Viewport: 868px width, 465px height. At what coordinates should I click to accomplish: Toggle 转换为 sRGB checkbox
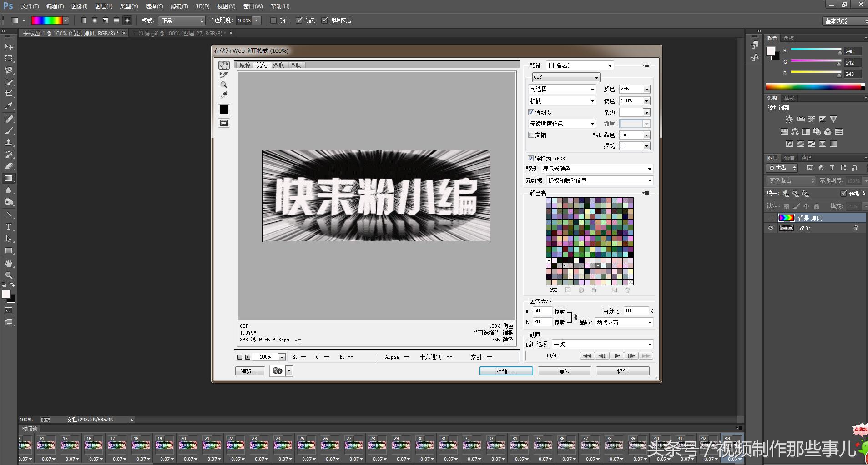530,159
